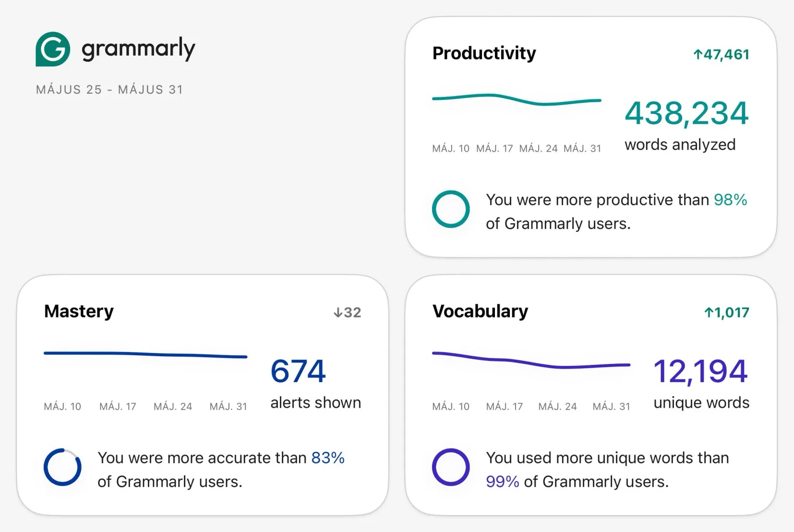Screen dimensions: 794x532
Task: Click the 83% accuracy percentage
Action: 328,458
